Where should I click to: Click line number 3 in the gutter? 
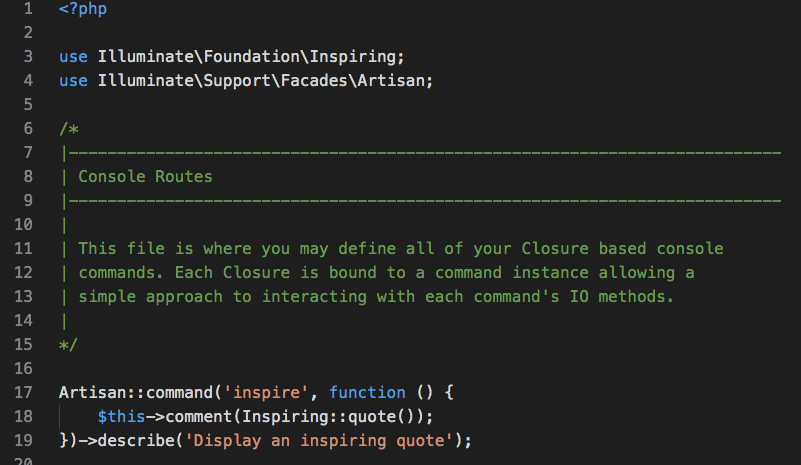28,56
